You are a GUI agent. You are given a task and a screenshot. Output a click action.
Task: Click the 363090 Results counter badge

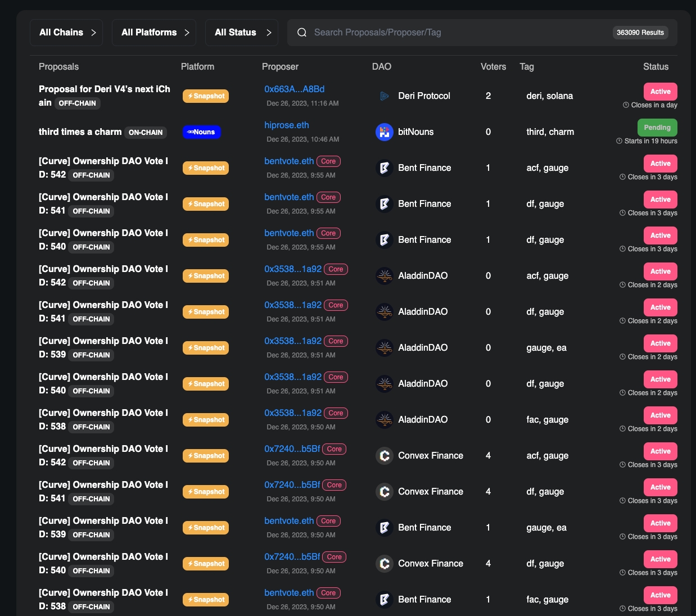pos(640,33)
